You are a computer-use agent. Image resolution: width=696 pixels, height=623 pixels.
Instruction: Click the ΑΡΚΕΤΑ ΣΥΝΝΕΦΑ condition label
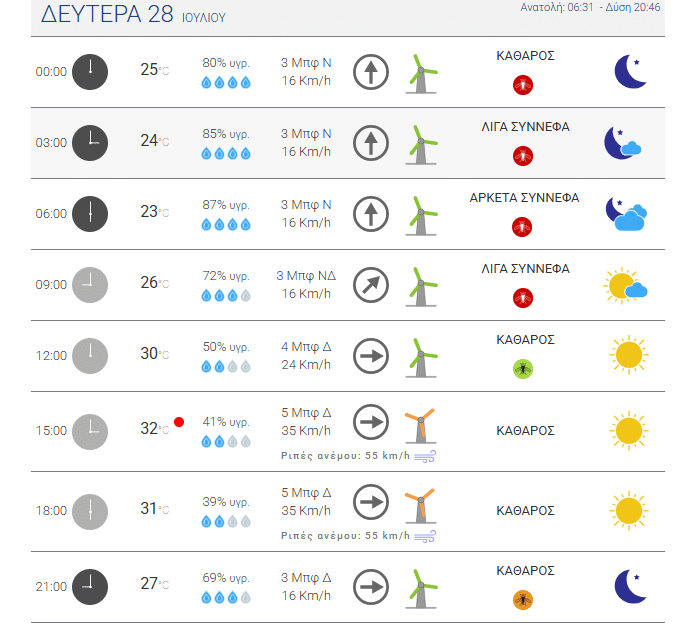(524, 197)
